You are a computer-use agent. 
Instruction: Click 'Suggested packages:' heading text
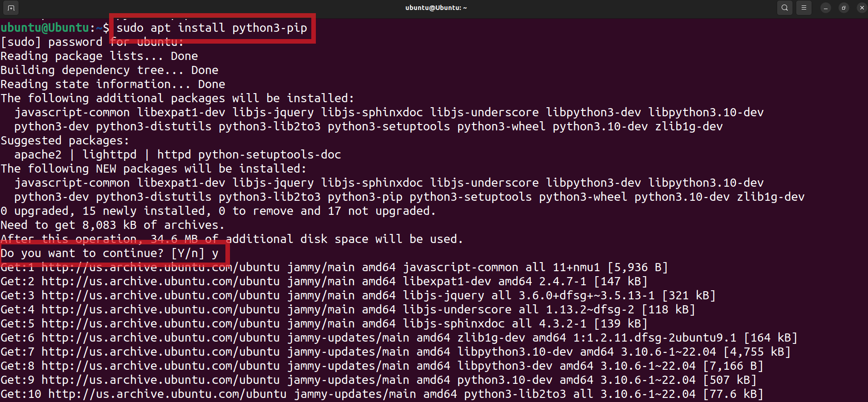(65, 141)
